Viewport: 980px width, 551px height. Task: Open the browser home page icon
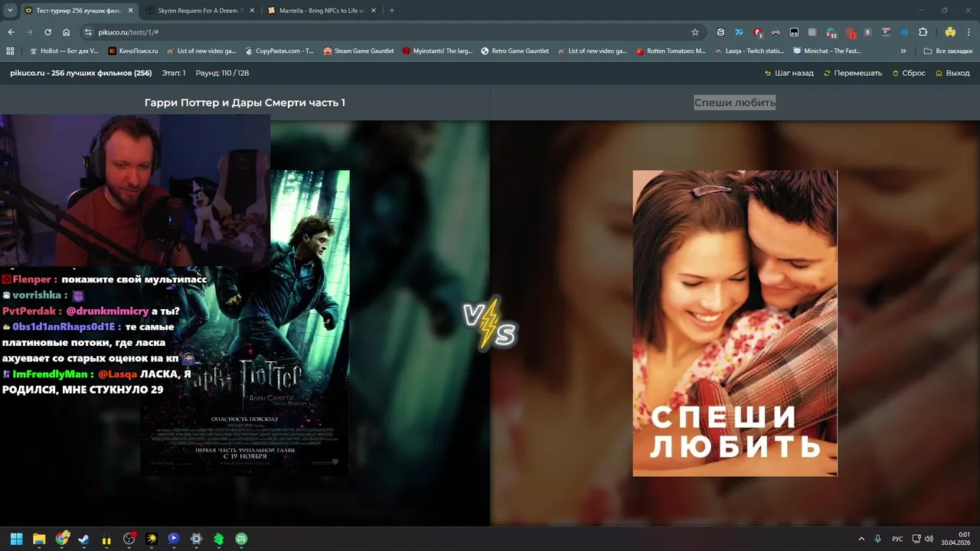pos(67,32)
